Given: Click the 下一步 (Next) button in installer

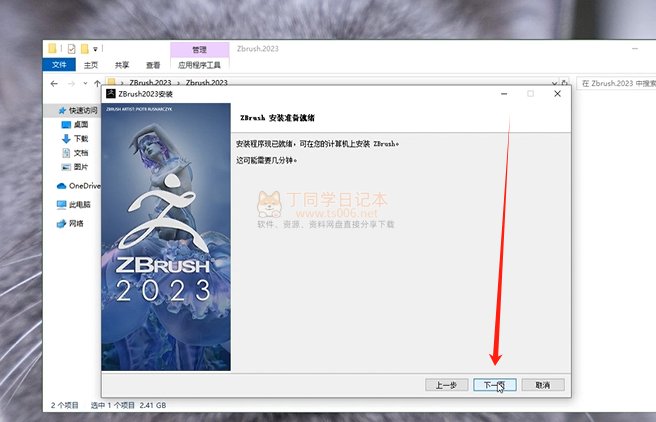Looking at the screenshot, I should (495, 385).
